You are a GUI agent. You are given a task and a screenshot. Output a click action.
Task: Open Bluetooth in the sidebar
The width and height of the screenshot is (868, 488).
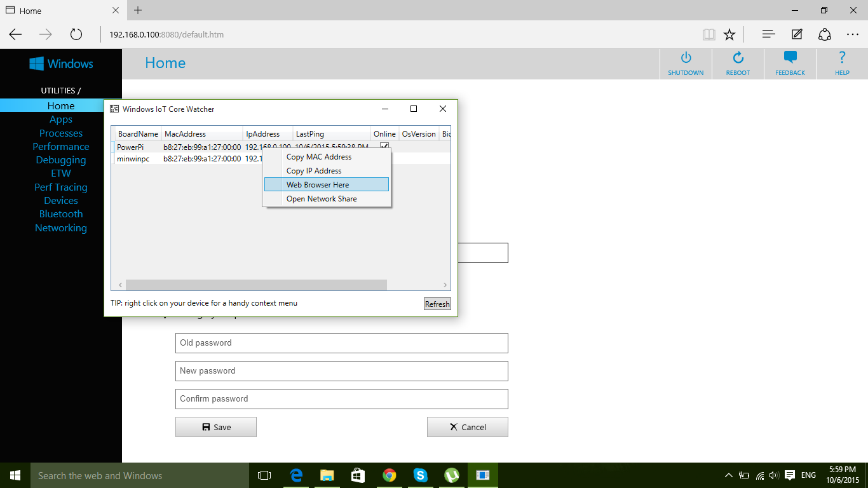(61, 214)
